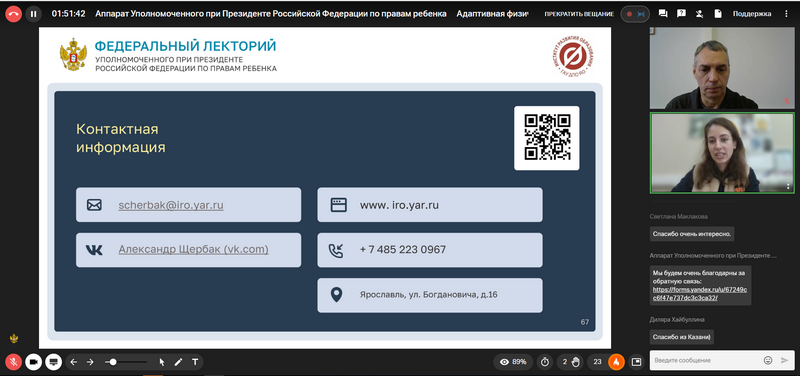The height and width of the screenshot is (376, 800).
Task: Toggle screen sharing presentation button
Action: pyautogui.click(x=53, y=362)
